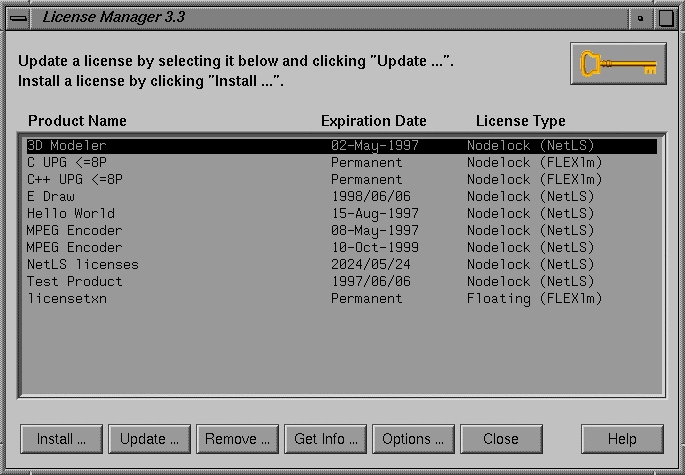Select the E Draw license row
This screenshot has height=475, width=685.
tap(342, 197)
